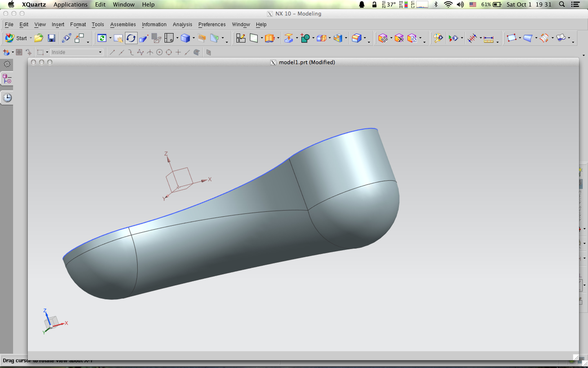This screenshot has height=368, width=588.
Task: Click the green Unite boolean icon
Action: 305,38
